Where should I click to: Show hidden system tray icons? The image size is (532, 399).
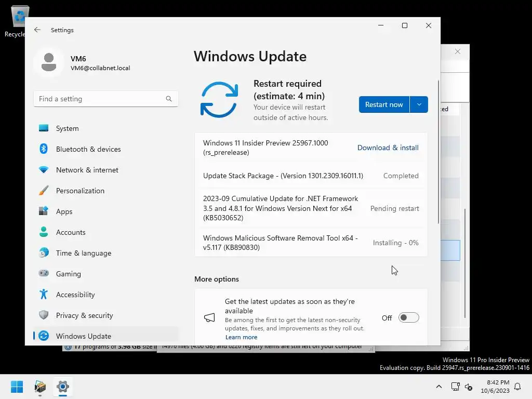tap(438, 387)
